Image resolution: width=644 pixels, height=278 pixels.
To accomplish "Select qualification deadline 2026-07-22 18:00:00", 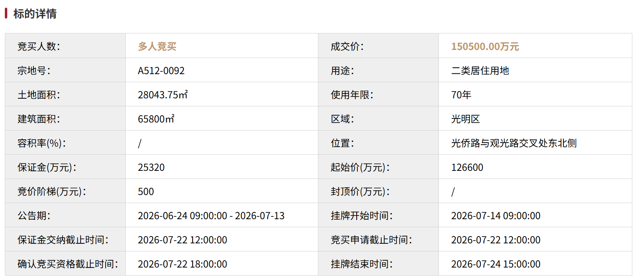I will (183, 264).
